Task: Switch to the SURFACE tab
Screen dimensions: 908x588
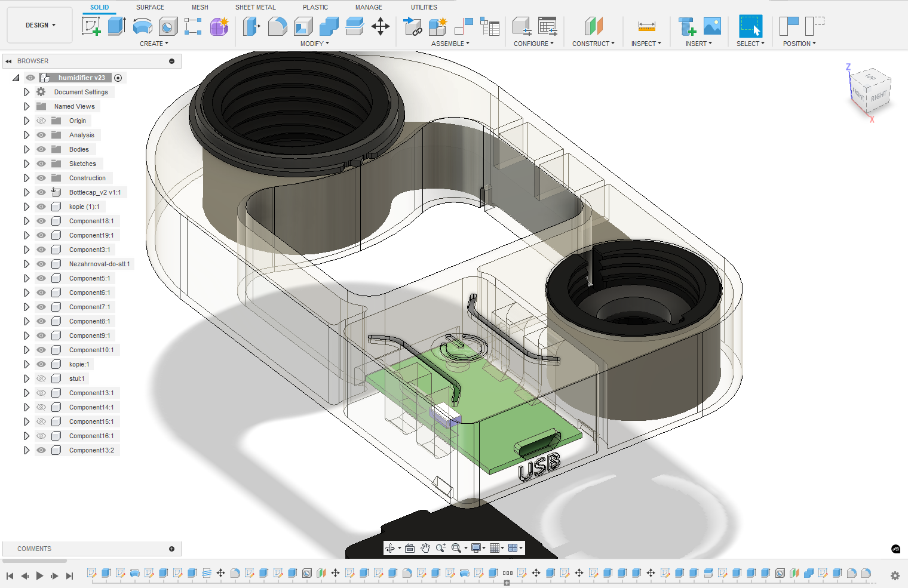Action: (x=150, y=7)
